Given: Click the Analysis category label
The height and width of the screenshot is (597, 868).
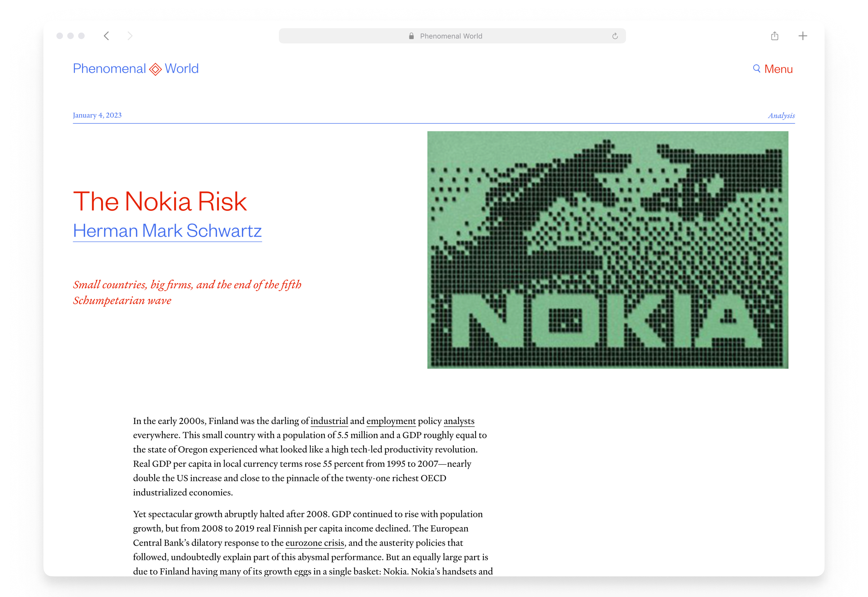Looking at the screenshot, I should coord(781,115).
